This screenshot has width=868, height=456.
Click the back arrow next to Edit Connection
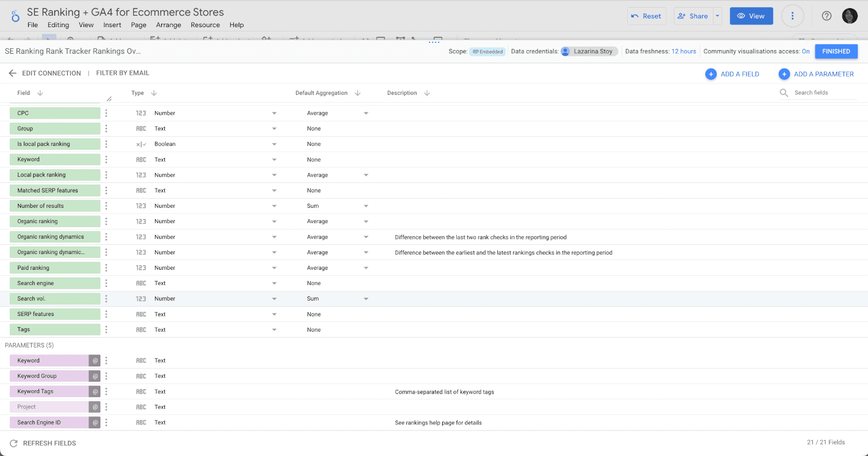point(12,73)
